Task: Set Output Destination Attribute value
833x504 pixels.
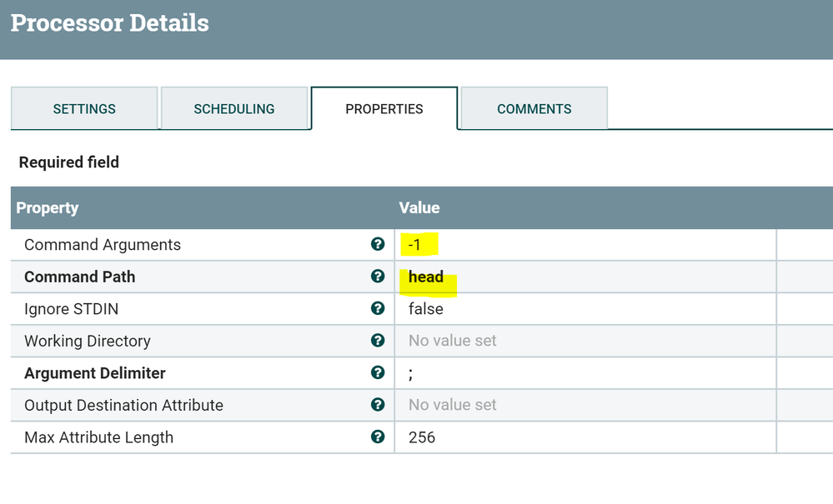Action: pyautogui.click(x=453, y=405)
